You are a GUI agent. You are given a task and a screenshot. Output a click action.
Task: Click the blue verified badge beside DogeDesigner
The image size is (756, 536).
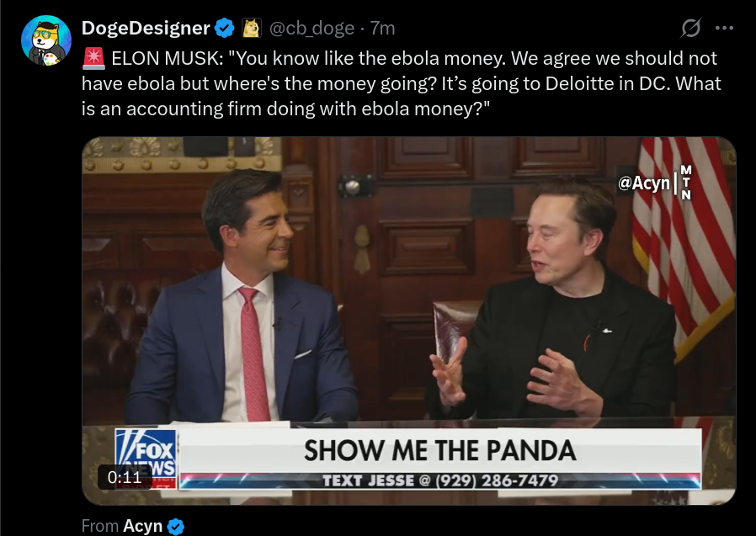coord(224,28)
